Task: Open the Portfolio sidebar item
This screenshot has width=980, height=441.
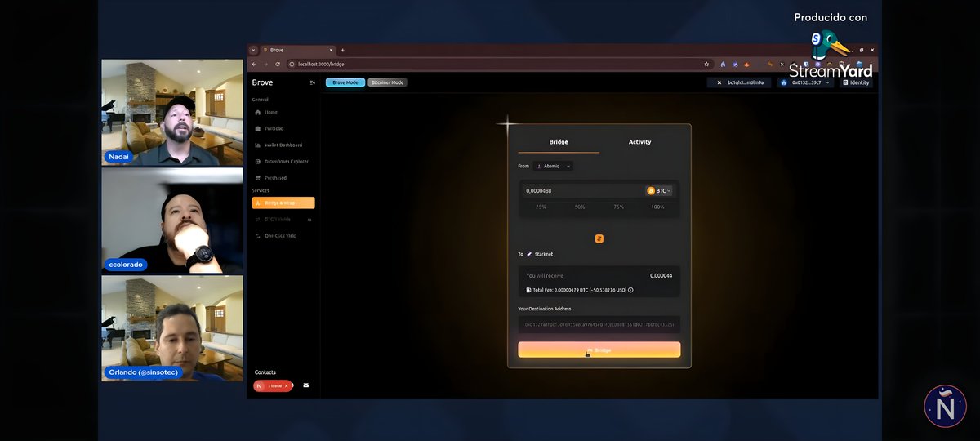Action: click(283, 128)
